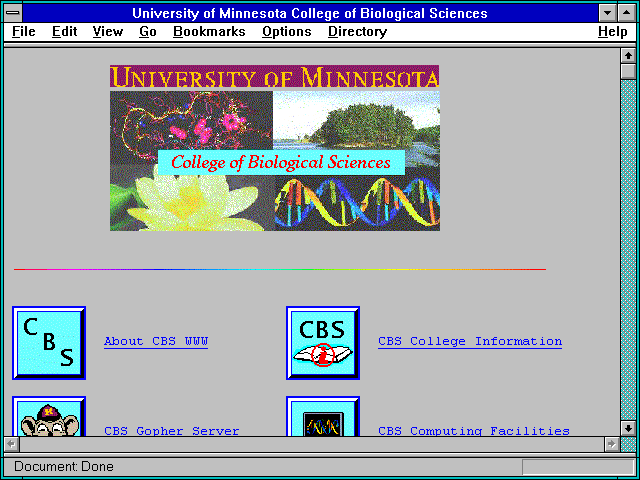Click the Document: Done status text
Viewport: 640px width, 480px height.
[x=64, y=467]
